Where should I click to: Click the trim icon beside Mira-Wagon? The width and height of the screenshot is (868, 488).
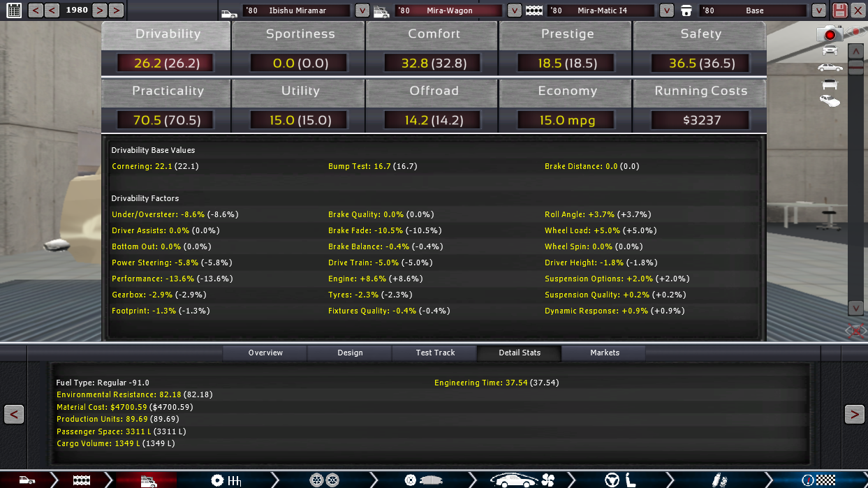(381, 12)
